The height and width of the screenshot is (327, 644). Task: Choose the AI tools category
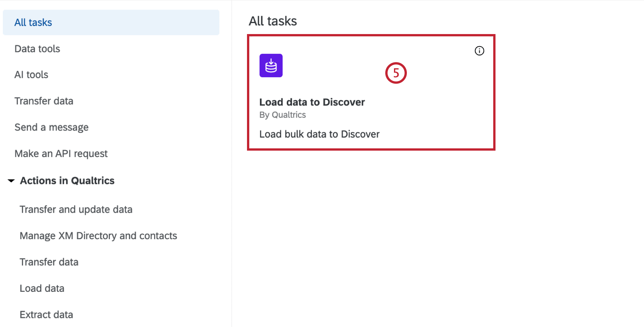click(x=31, y=75)
